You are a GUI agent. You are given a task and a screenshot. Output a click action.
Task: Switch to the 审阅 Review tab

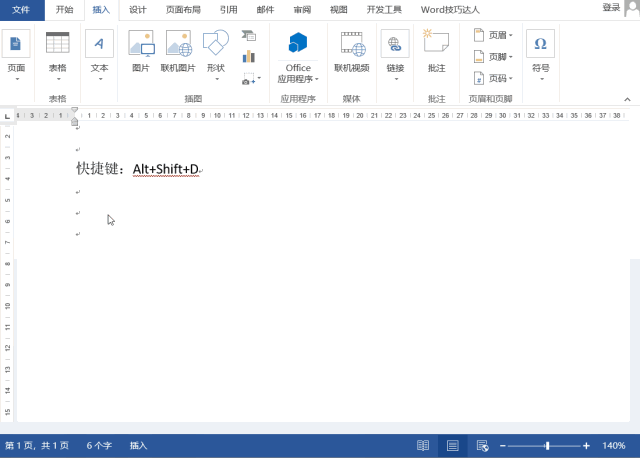302,10
